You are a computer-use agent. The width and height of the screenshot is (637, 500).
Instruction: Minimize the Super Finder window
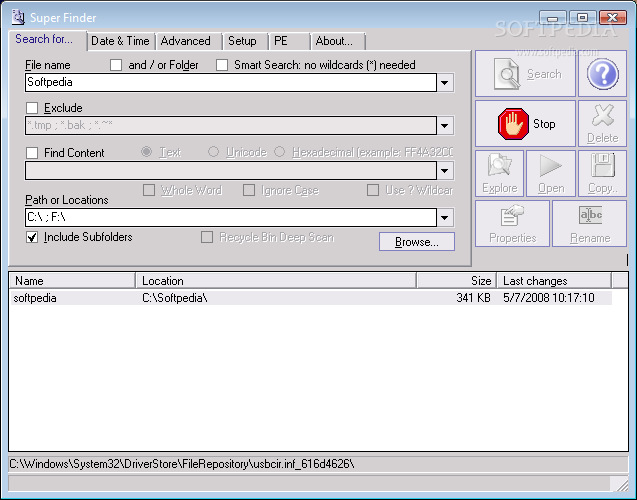[553, 18]
